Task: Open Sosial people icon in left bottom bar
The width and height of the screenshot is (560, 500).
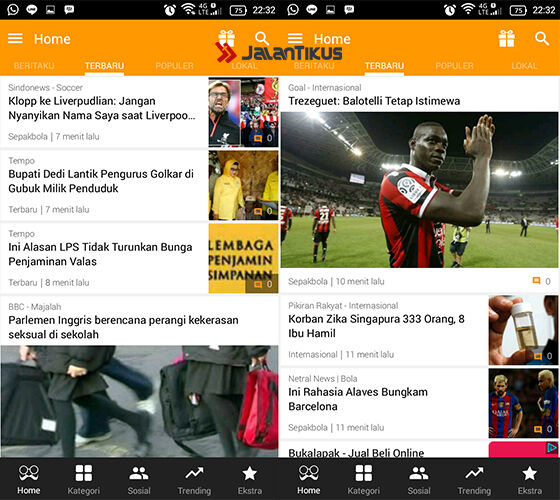Action: tap(139, 473)
